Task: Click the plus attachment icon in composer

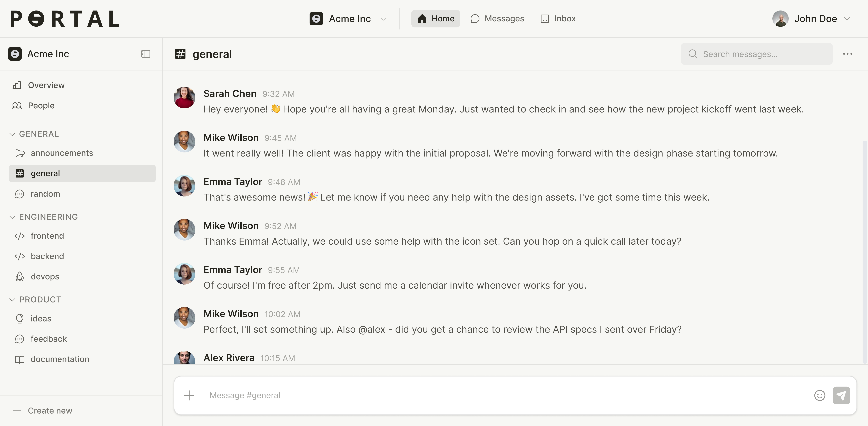Action: coord(189,395)
